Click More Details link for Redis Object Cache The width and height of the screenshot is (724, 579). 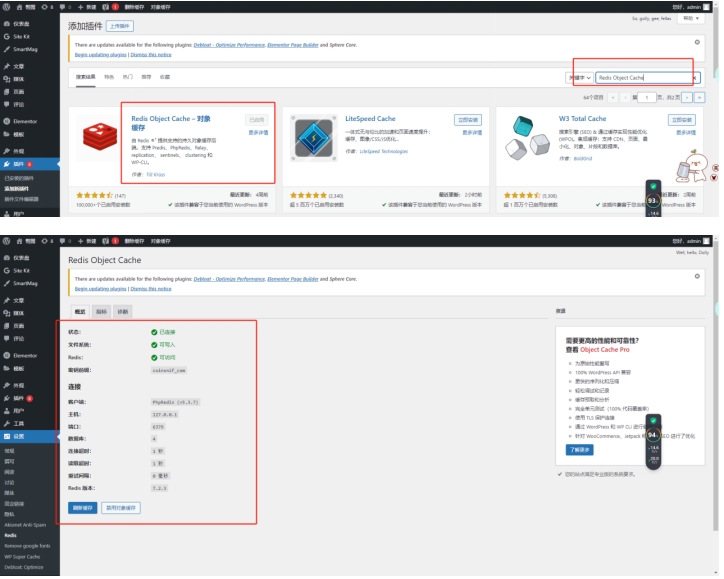click(x=258, y=133)
